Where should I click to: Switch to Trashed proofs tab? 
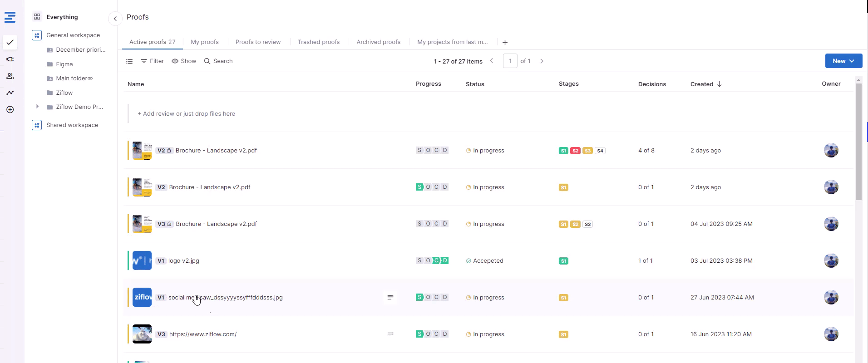click(319, 42)
